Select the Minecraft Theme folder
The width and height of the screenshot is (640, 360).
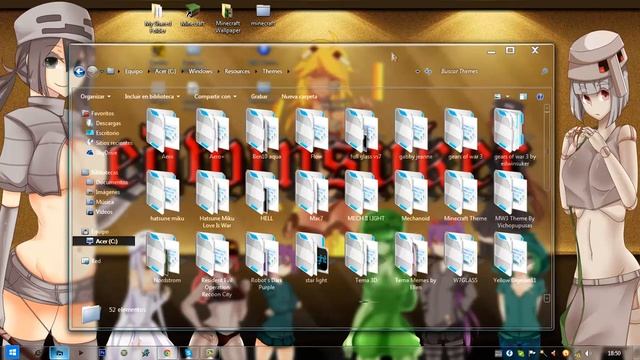(465, 196)
